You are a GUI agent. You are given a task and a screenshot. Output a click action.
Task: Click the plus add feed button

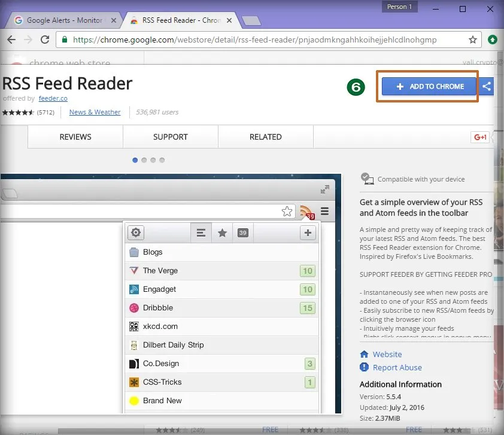308,232
